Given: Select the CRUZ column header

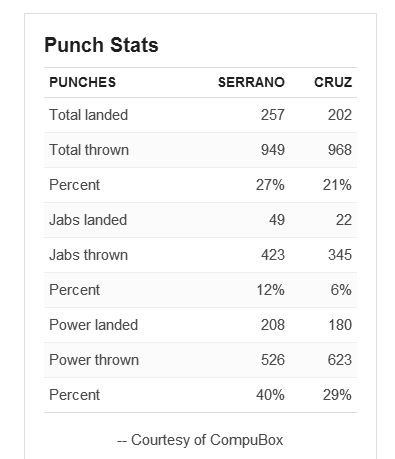Looking at the screenshot, I should [x=333, y=82].
